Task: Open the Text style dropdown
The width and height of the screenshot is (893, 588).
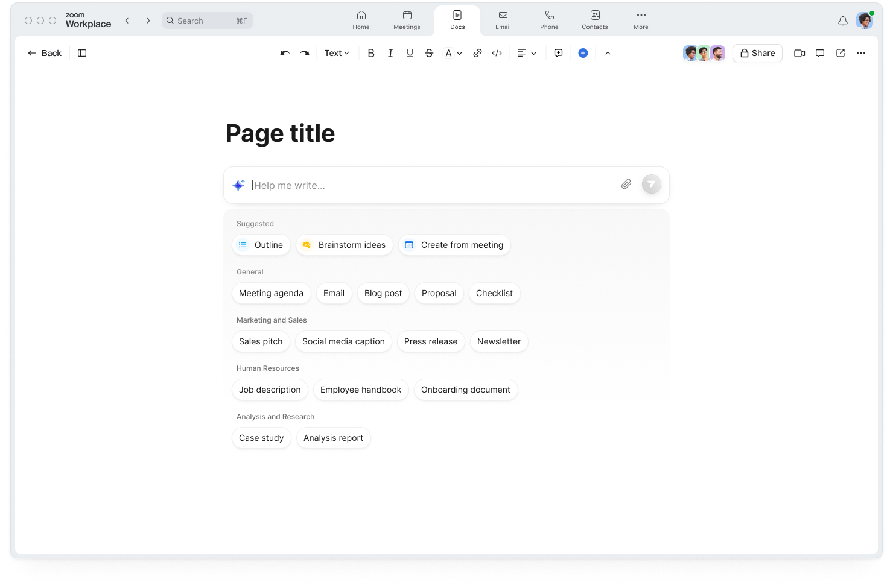Action: point(336,53)
